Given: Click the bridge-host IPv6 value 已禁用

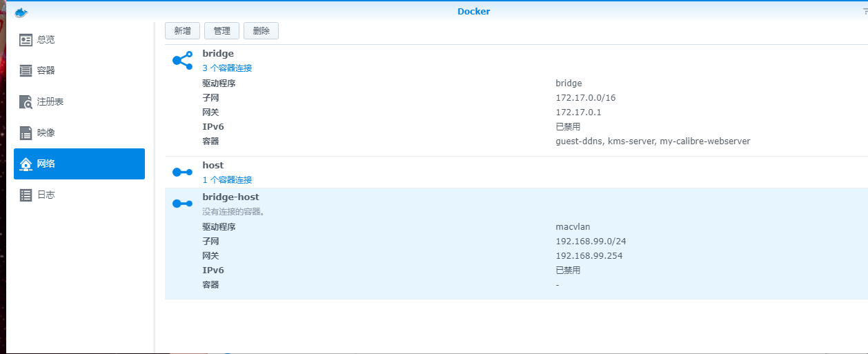Looking at the screenshot, I should [x=568, y=271].
